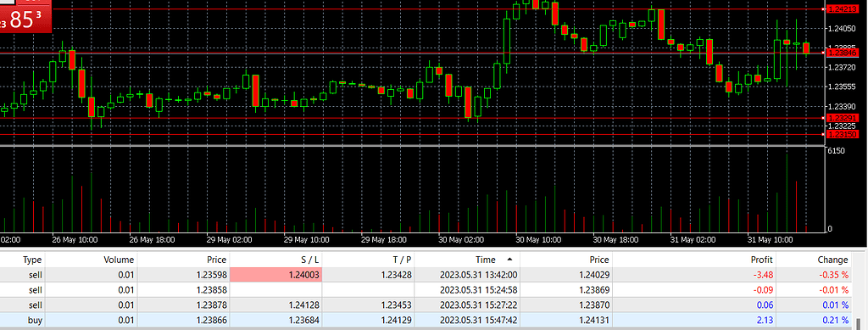Click the empty S/L cell for sell 1.23858
The image size is (868, 330).
[275, 289]
